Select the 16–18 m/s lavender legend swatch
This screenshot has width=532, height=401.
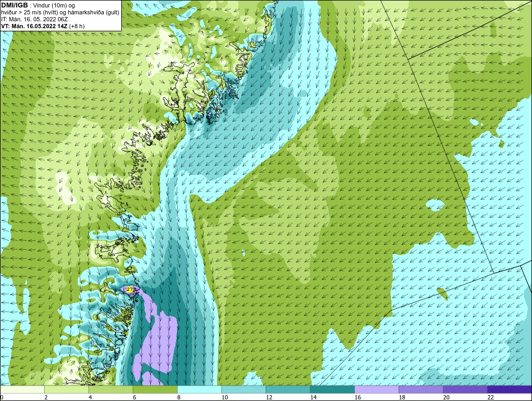377,389
